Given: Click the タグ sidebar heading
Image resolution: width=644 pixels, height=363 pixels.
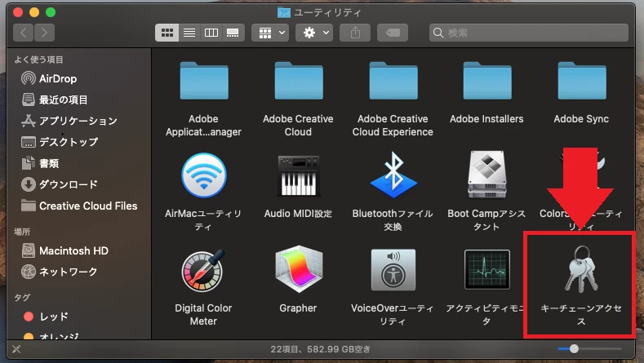Looking at the screenshot, I should (22, 297).
